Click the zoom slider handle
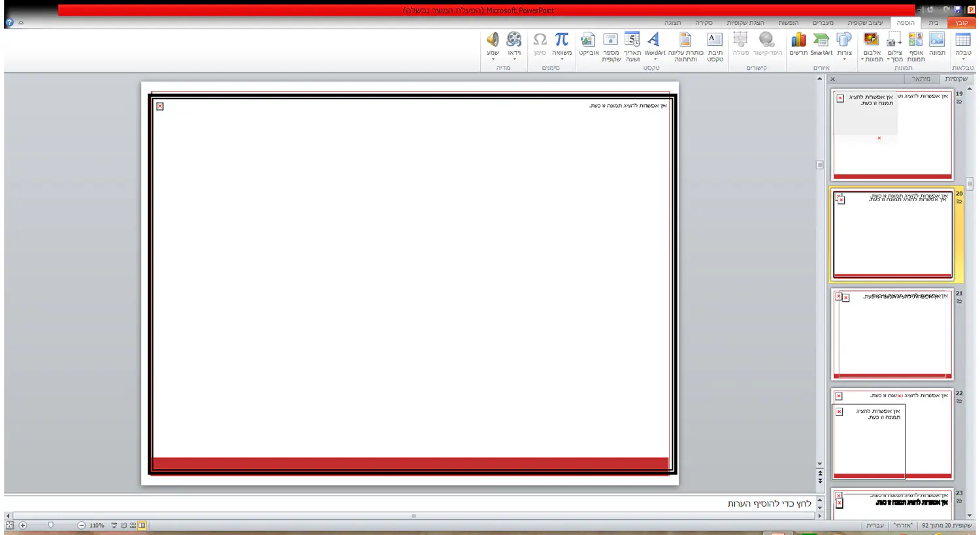980x535 pixels. [x=51, y=525]
